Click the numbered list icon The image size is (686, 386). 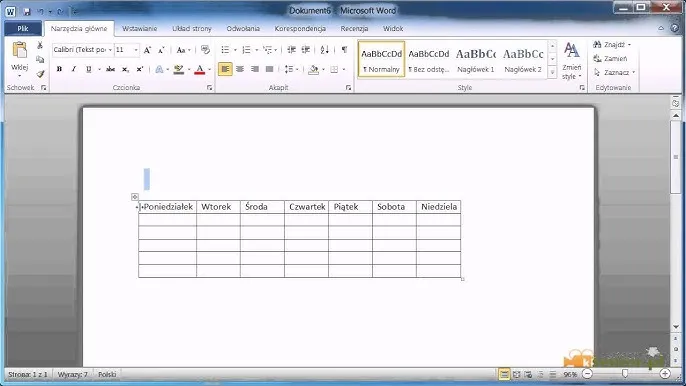(x=246, y=50)
